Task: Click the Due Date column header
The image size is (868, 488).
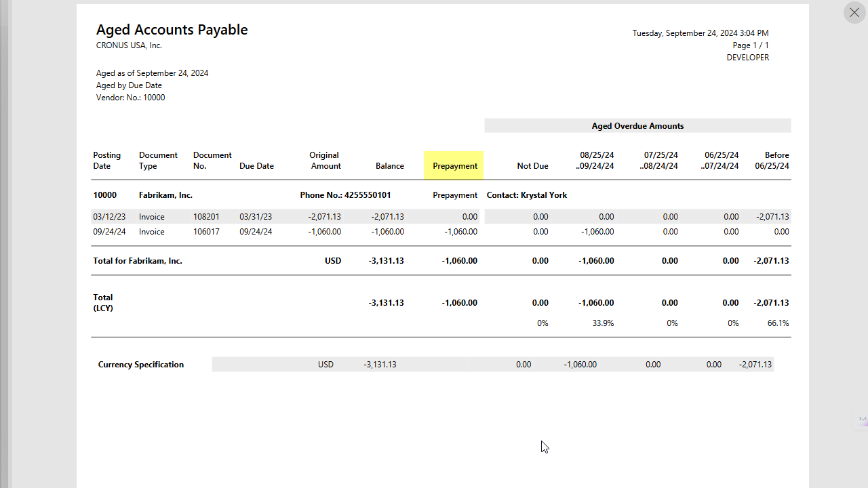Action: [256, 165]
